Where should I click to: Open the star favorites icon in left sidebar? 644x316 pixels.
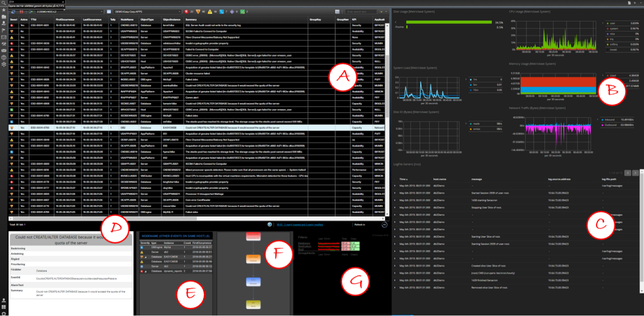pyautogui.click(x=4, y=10)
